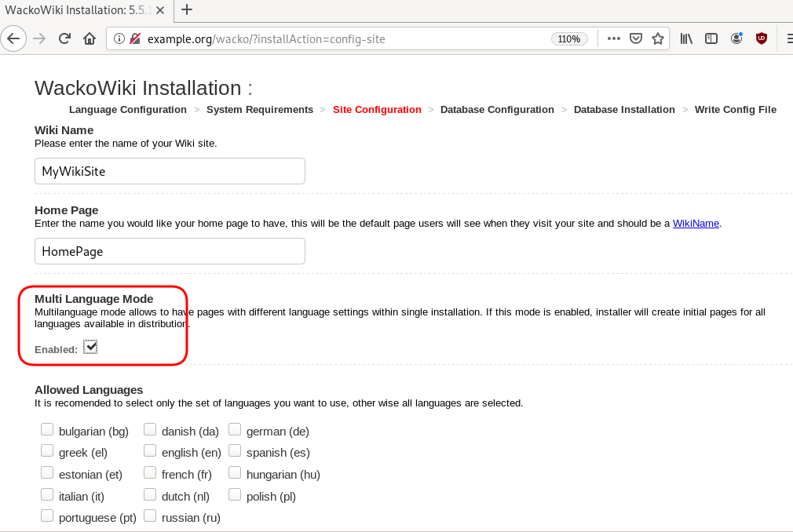The image size is (793, 532).
Task: Tick the russian (ru) checkbox
Action: tap(150, 516)
